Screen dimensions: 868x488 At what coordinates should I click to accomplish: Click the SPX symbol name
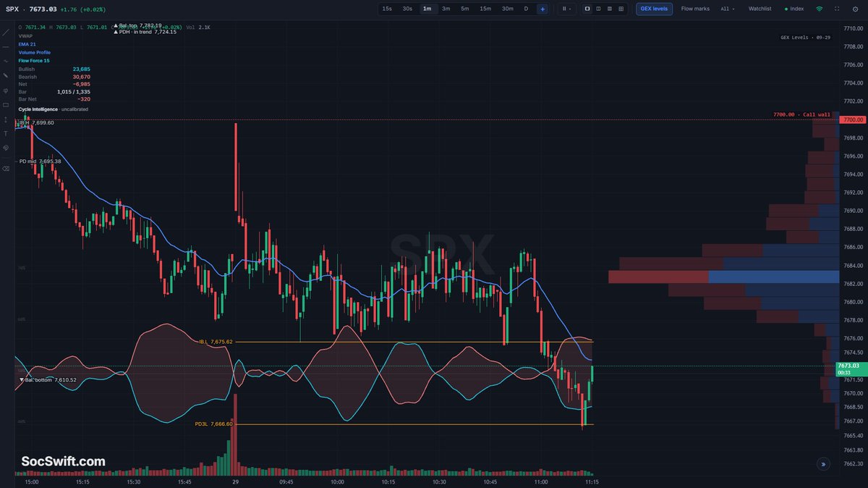13,9
